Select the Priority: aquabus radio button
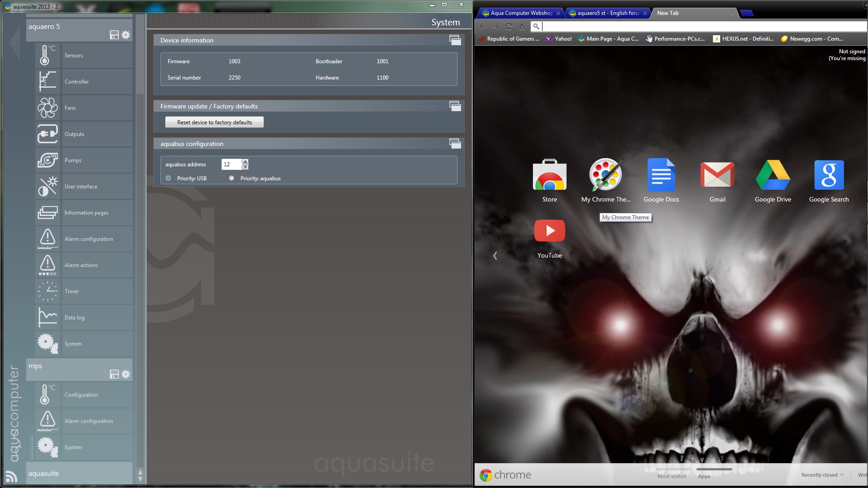 tap(231, 178)
